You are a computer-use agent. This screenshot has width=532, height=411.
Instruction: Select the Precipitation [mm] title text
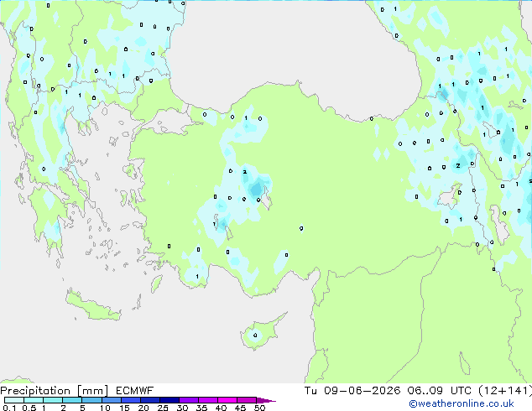pos(55,391)
